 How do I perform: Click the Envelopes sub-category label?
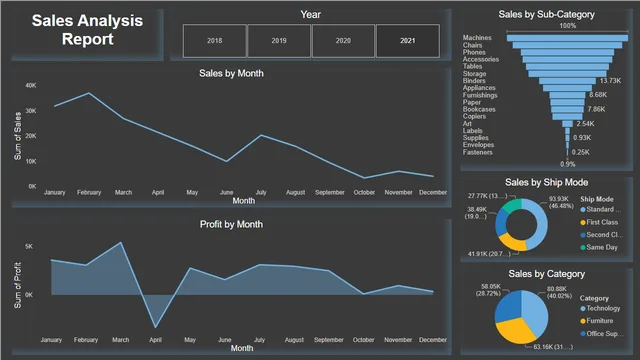click(x=478, y=145)
